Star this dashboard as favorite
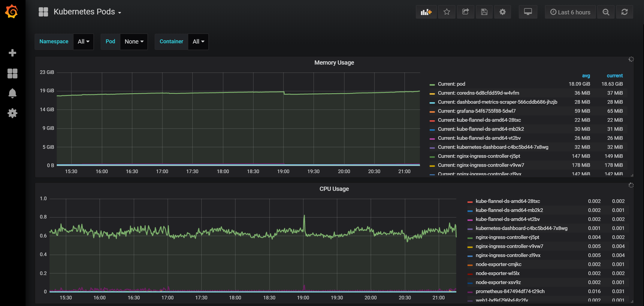Viewport: 644px width, 306px height. click(447, 12)
